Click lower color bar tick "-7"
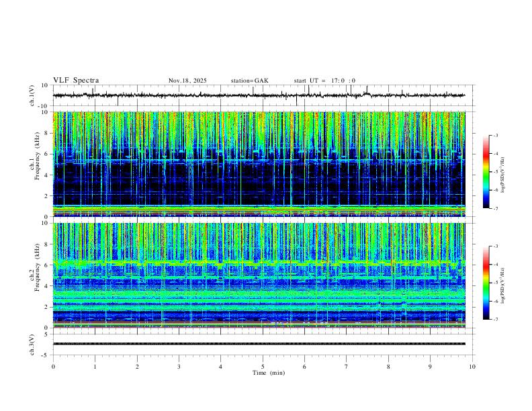The width and height of the screenshot is (532, 411). (495, 320)
